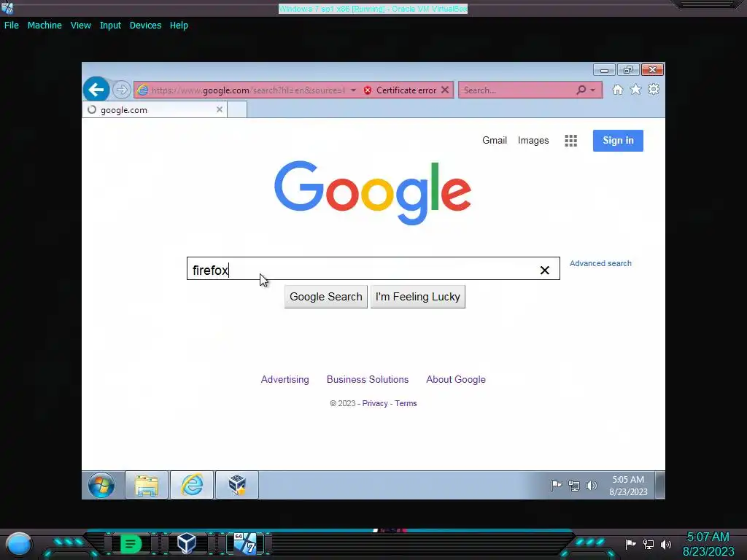Open the Google apps grid icon
Image resolution: width=747 pixels, height=560 pixels.
570,141
